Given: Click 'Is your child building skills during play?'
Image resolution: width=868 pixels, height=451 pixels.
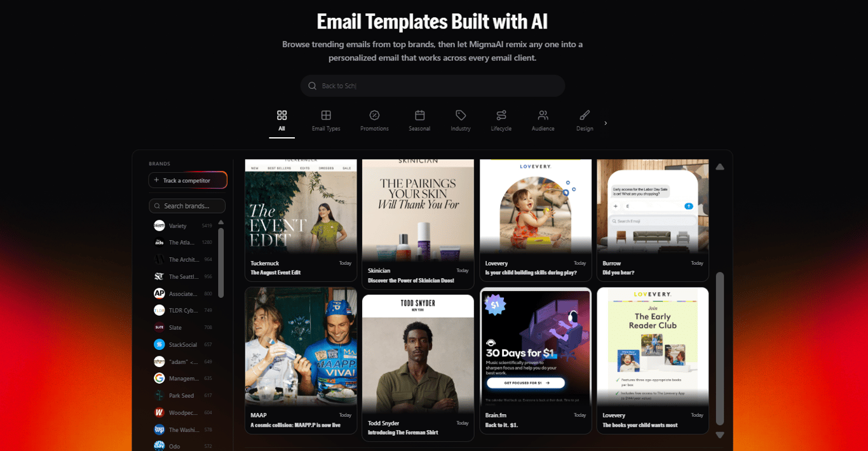Looking at the screenshot, I should click(531, 273).
